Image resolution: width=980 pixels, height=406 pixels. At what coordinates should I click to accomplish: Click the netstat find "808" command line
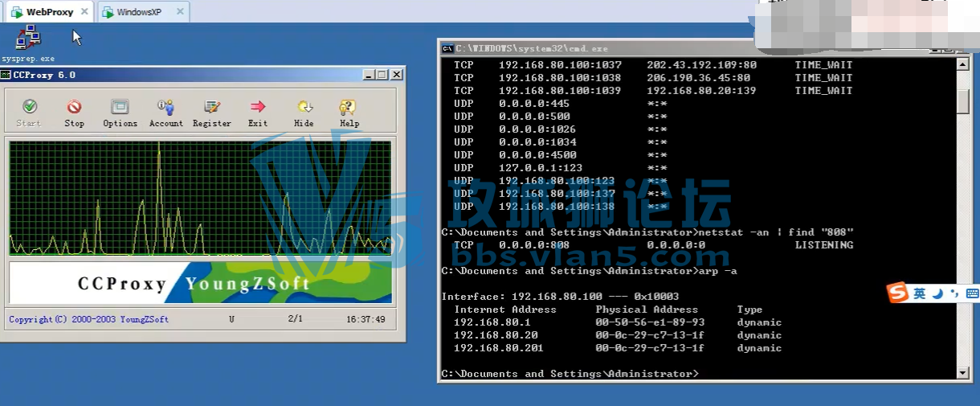point(647,232)
